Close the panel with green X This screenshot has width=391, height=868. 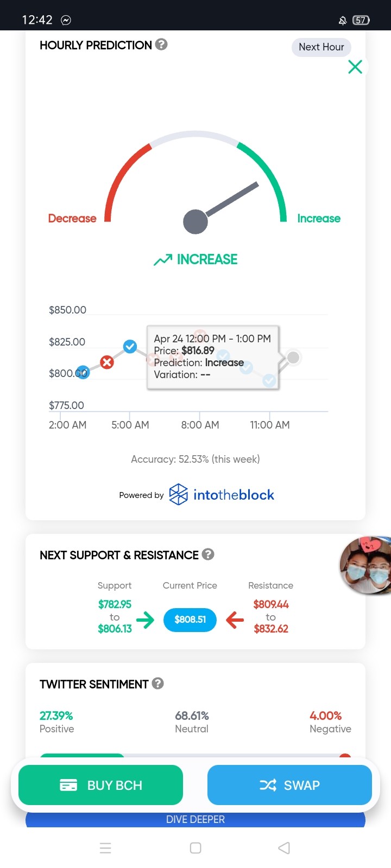point(355,67)
